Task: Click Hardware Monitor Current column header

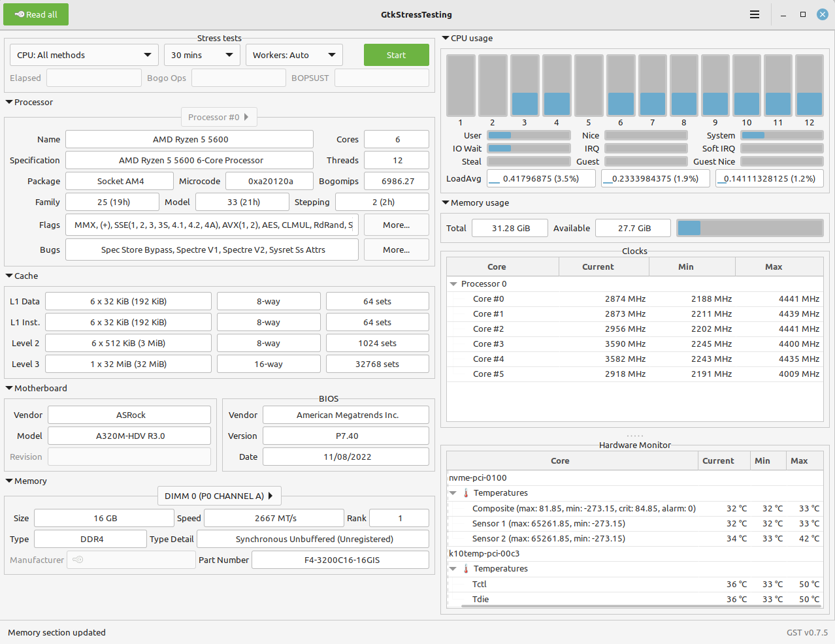Action: (x=724, y=460)
